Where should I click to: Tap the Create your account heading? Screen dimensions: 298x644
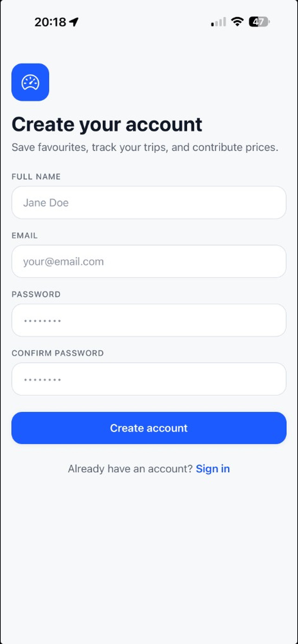[107, 125]
